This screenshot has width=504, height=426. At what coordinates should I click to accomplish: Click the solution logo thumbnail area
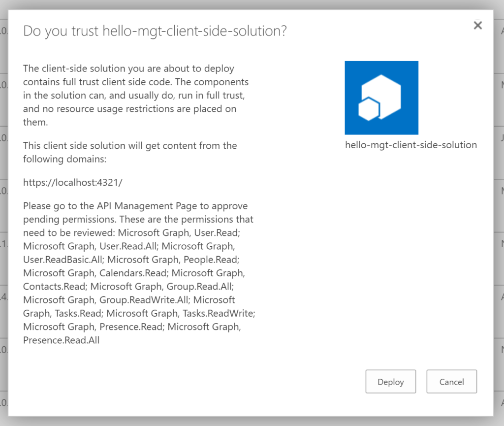pos(381,97)
